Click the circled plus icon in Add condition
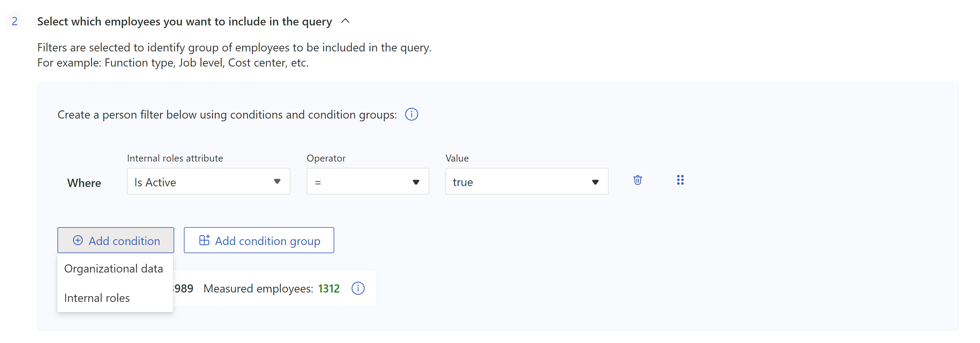The height and width of the screenshot is (343, 980). click(78, 241)
